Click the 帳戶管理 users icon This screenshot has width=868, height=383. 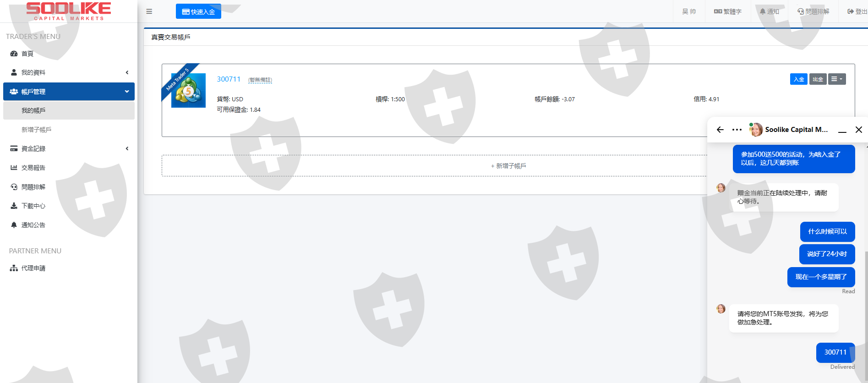14,92
